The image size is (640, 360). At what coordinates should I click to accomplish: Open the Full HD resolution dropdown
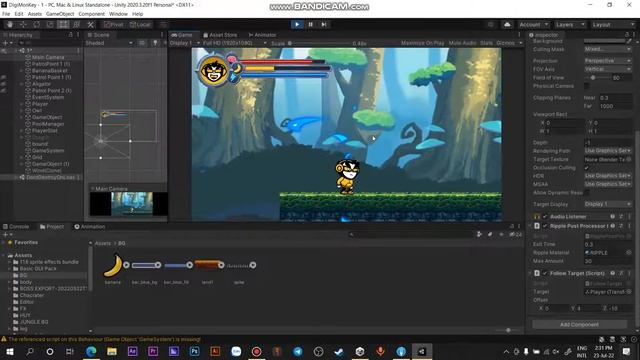(234, 43)
